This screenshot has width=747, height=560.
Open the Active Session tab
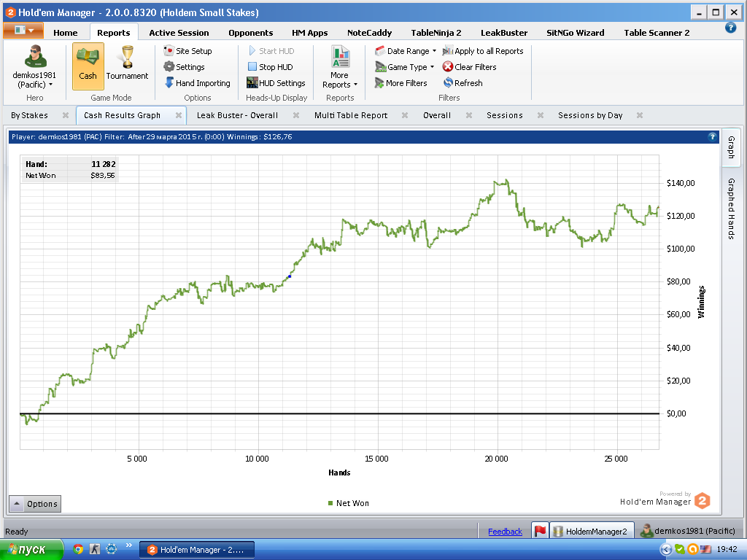pos(179,33)
